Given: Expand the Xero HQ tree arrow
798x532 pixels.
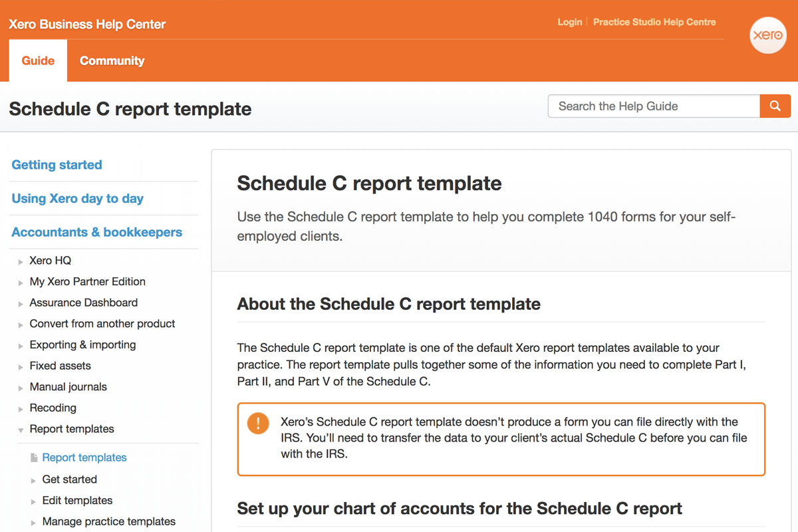Looking at the screenshot, I should click(x=21, y=261).
